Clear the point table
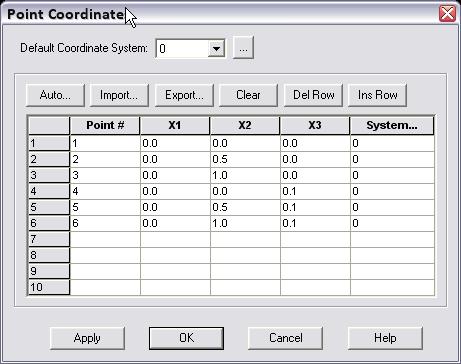Screen dimensions: 461x364 (x=248, y=95)
